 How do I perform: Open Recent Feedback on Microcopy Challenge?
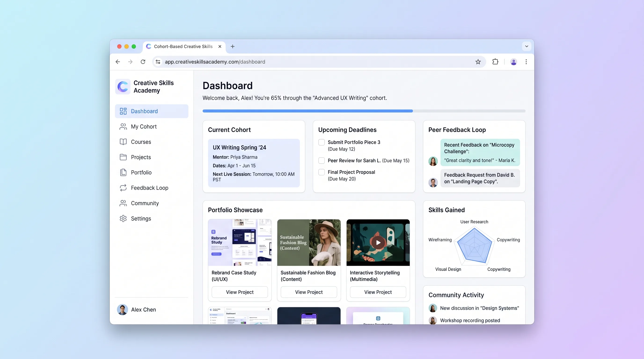coord(480,153)
